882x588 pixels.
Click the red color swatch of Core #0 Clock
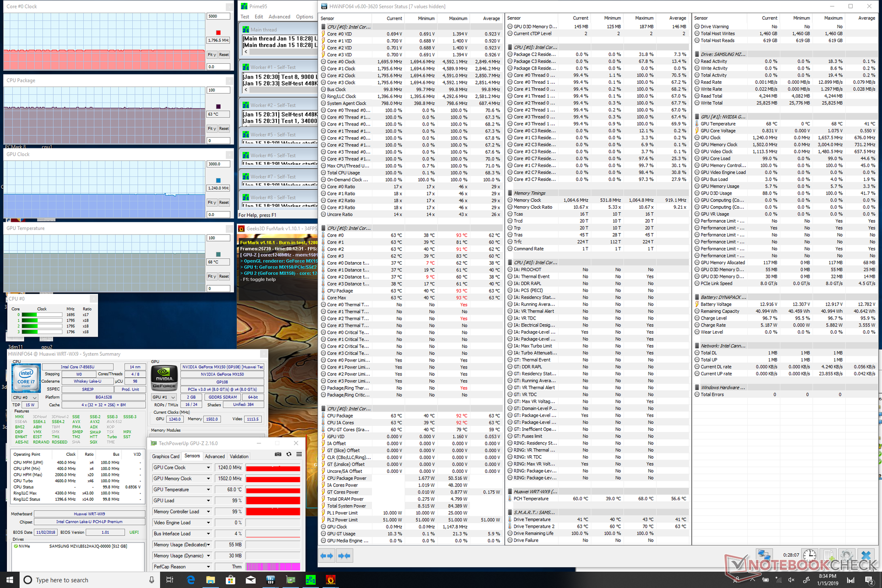218,33
